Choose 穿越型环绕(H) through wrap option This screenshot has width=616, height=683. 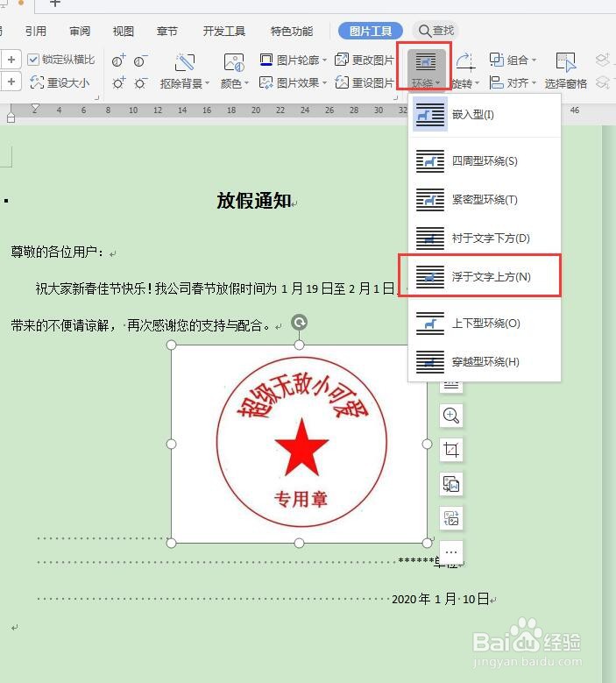(484, 361)
